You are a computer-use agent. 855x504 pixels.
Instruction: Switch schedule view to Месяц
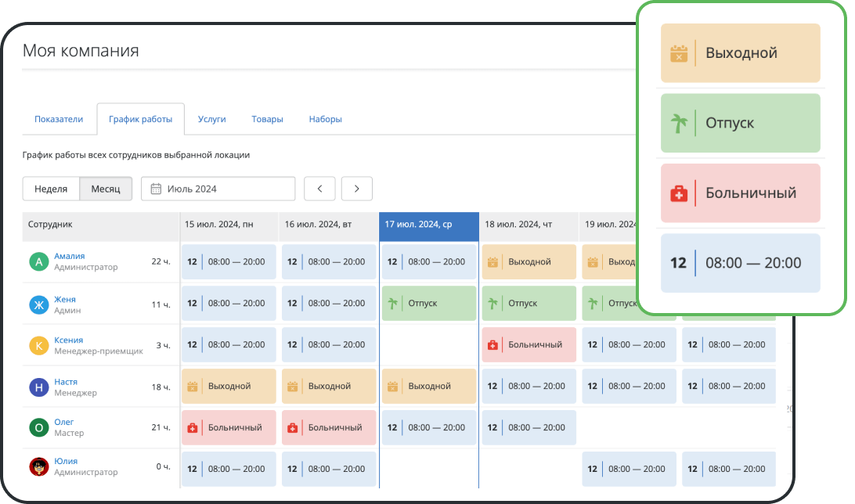106,189
